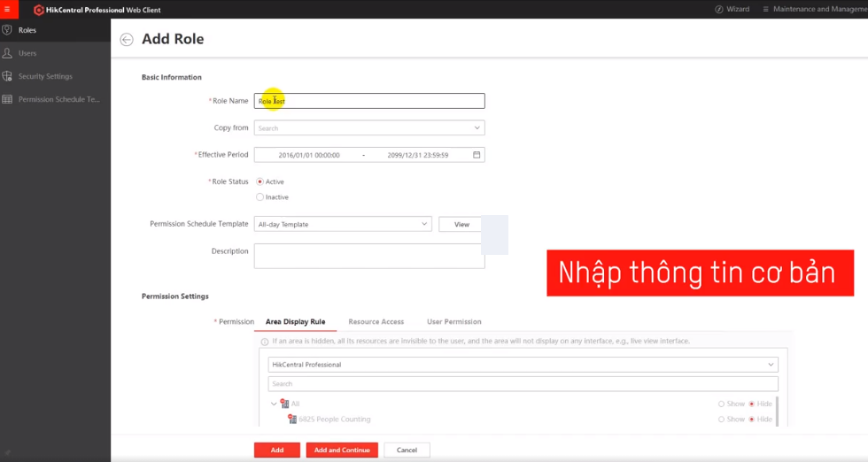Open the Effective Period calendar icon
The image size is (868, 462).
click(x=477, y=155)
